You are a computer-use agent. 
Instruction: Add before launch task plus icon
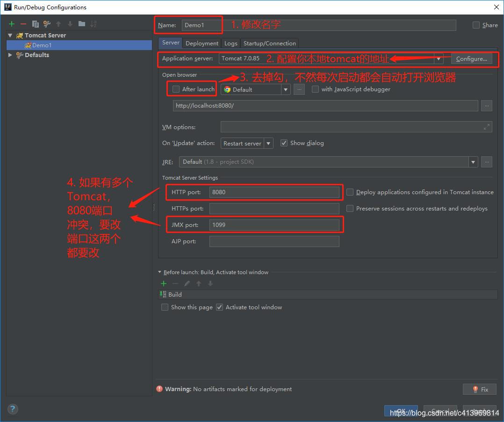click(x=164, y=284)
